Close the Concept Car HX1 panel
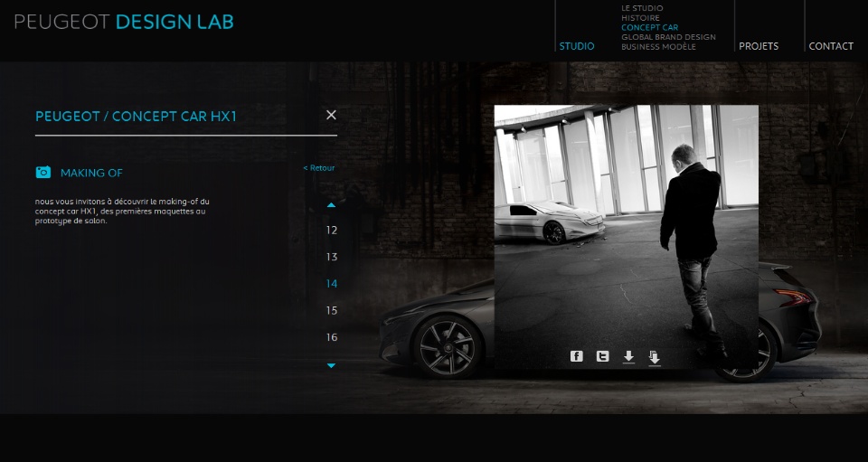Screen dimensions: 868x462 click(x=331, y=115)
